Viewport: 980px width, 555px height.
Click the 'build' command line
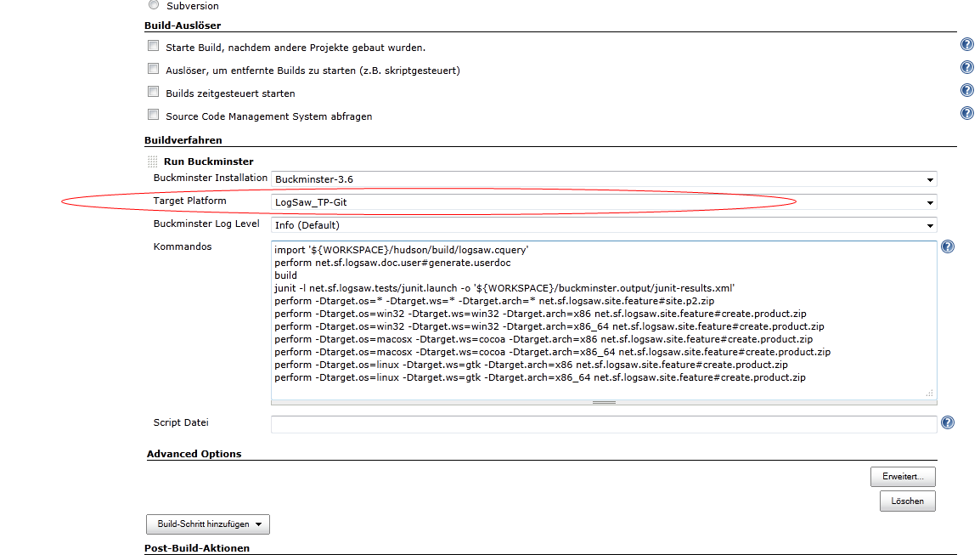tap(285, 275)
